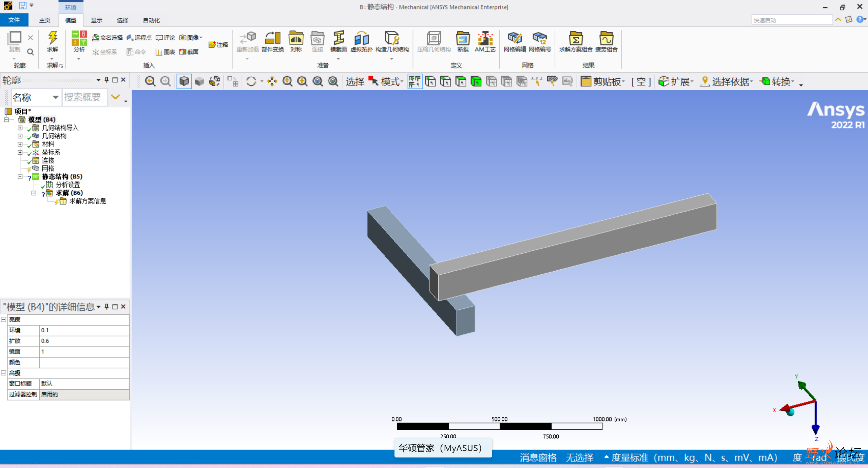868x468 pixels.
Task: Click the Images (图像) button
Action: 191,38
